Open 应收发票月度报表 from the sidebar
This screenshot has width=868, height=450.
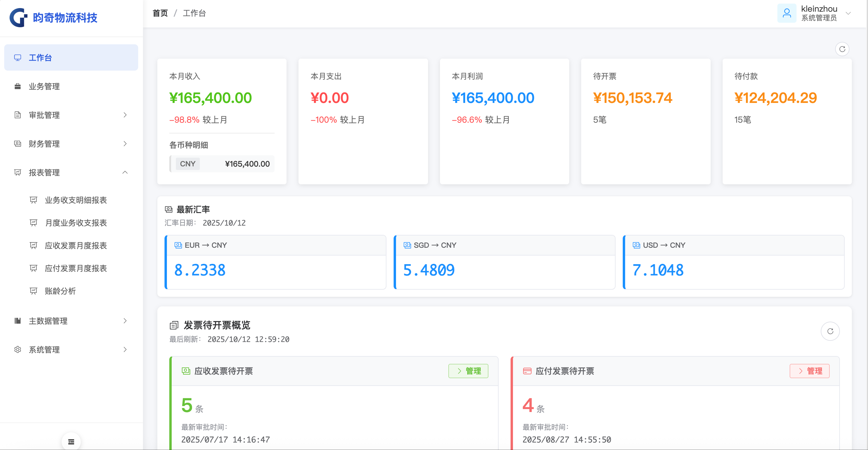tap(76, 246)
